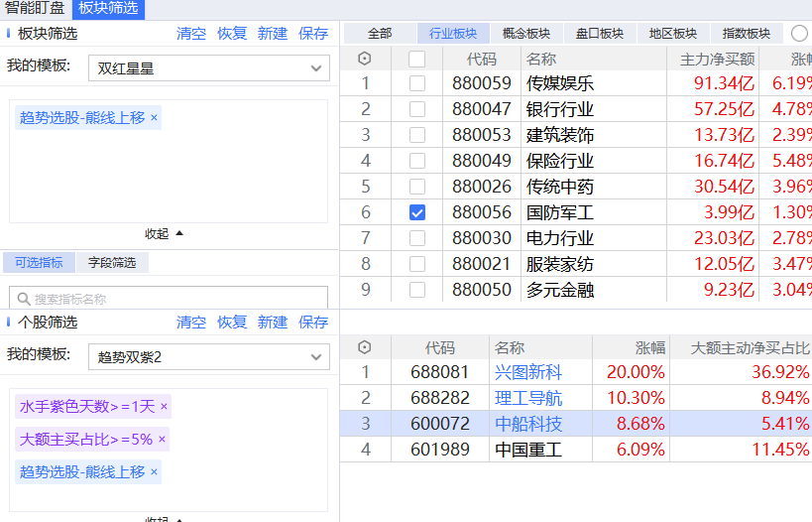The image size is (812, 522).
Task: Click sector code 880059
Action: tap(482, 83)
